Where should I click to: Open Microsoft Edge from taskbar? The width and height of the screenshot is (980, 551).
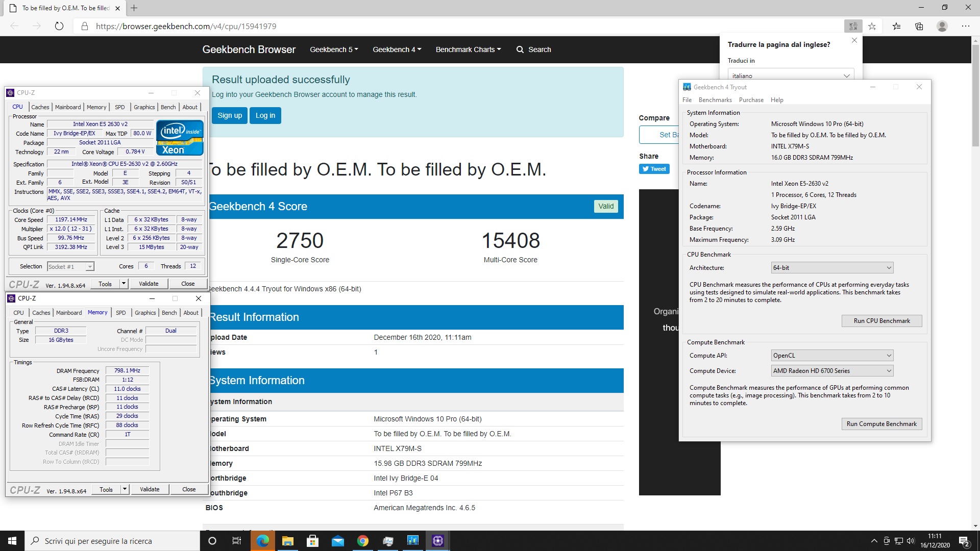point(262,541)
